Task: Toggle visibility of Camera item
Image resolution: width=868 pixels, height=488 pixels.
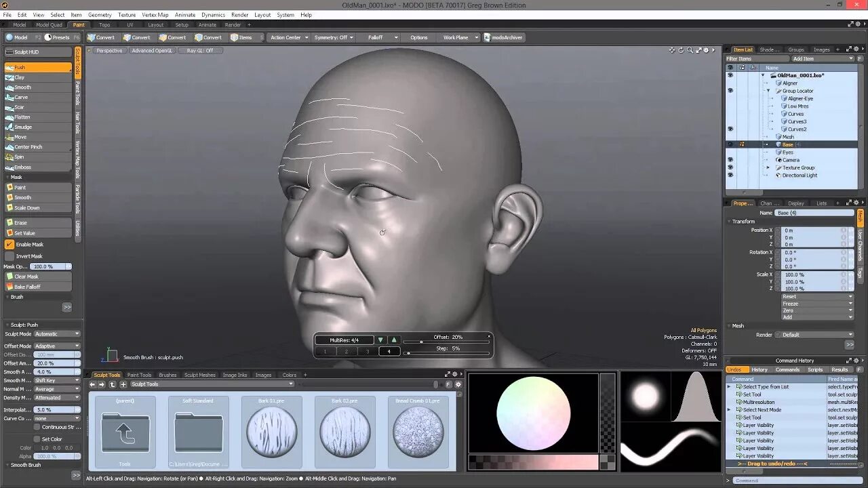Action: pos(730,160)
